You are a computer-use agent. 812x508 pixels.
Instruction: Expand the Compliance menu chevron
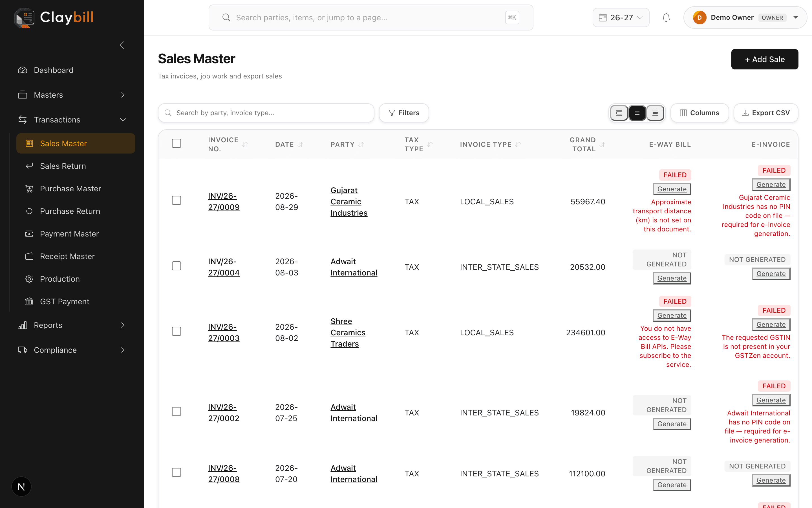pos(123,350)
